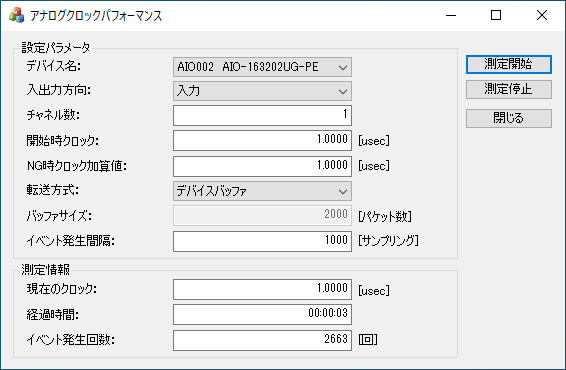Close the window with the X icon

pos(541,16)
